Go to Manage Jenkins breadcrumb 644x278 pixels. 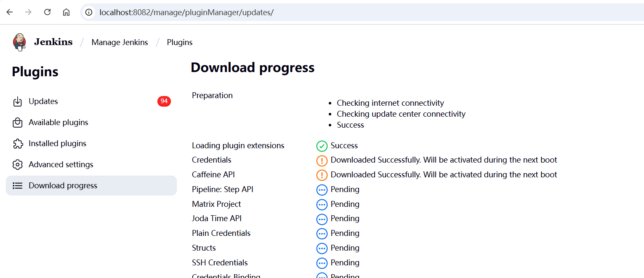click(x=120, y=42)
